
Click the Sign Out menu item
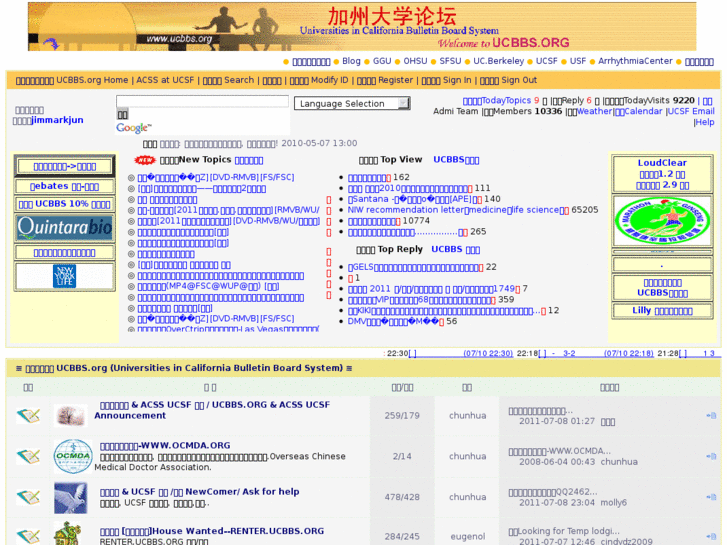(x=508, y=80)
